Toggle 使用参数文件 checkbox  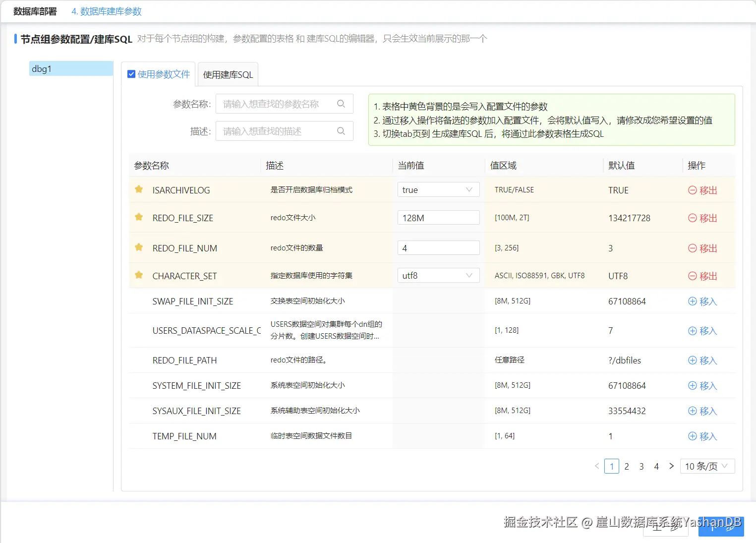[x=131, y=74]
